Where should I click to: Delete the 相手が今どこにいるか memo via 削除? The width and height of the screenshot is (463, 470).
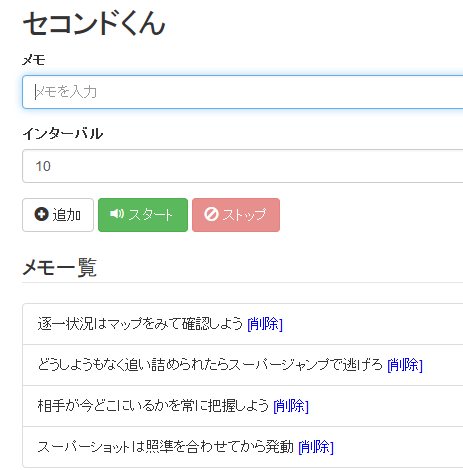291,406
